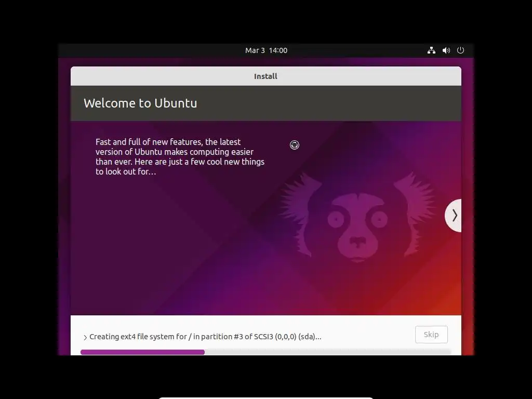The height and width of the screenshot is (399, 532).
Task: Expand installation details chevron
Action: pyautogui.click(x=85, y=337)
